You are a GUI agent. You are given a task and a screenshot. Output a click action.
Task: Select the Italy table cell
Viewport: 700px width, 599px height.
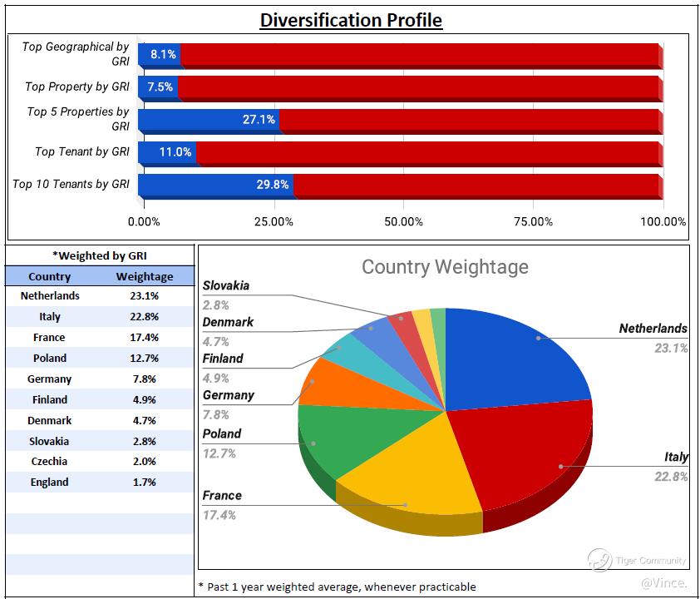(50, 317)
